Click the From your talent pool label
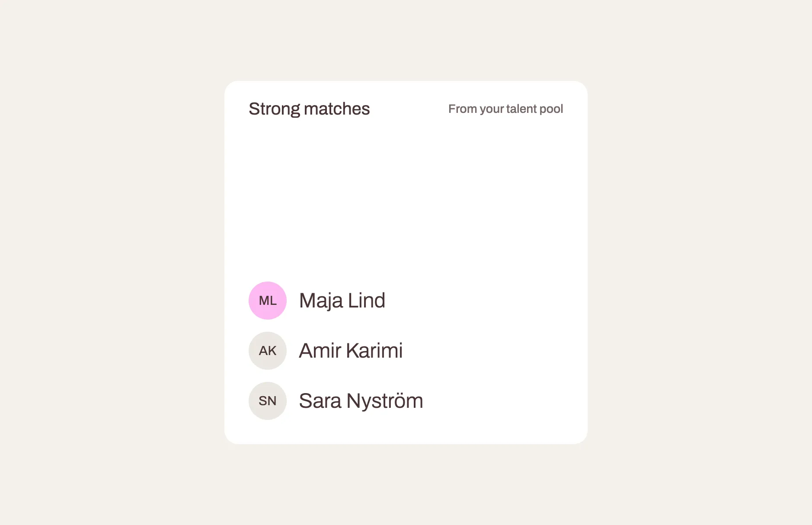 pos(505,109)
